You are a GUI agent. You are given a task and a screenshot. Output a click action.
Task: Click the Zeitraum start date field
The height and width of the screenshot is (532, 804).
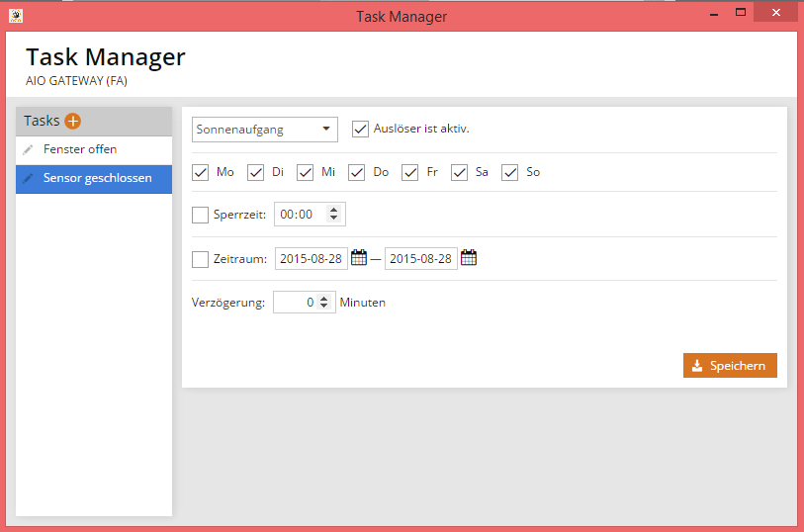[311, 259]
